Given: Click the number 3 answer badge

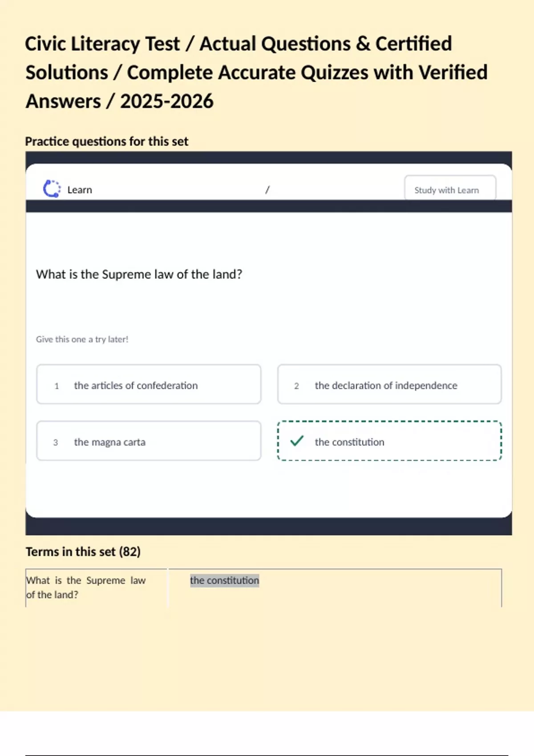Looking at the screenshot, I should 56,442.
